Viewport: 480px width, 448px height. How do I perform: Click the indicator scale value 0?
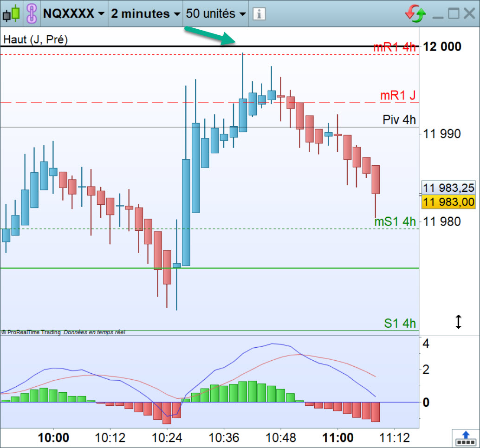point(426,403)
